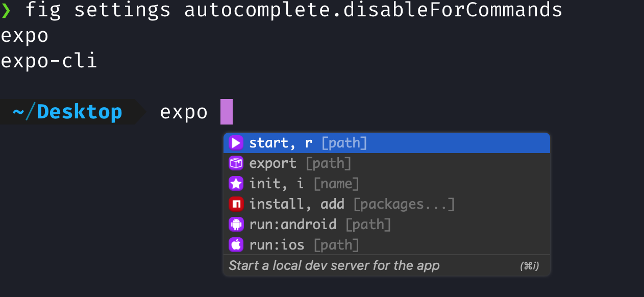This screenshot has width=644, height=297.
Task: Click the purple block cursor in the terminal
Action: (x=227, y=111)
